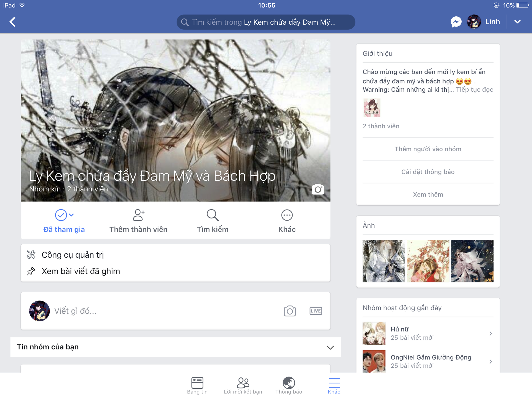Expand the Tin nhóm của bạn section
532x399 pixels.
175,347
